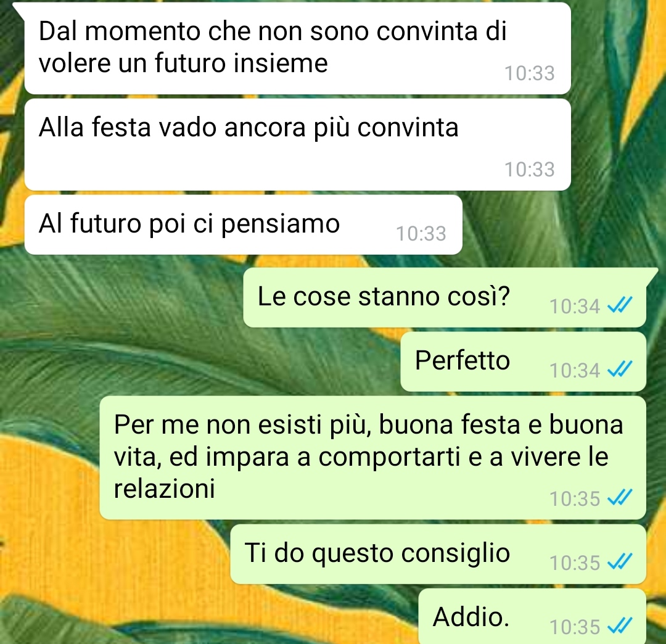Click the 10:33 timestamp under 'Alla festa' message
Screen dimensions: 666x644
pos(529,170)
